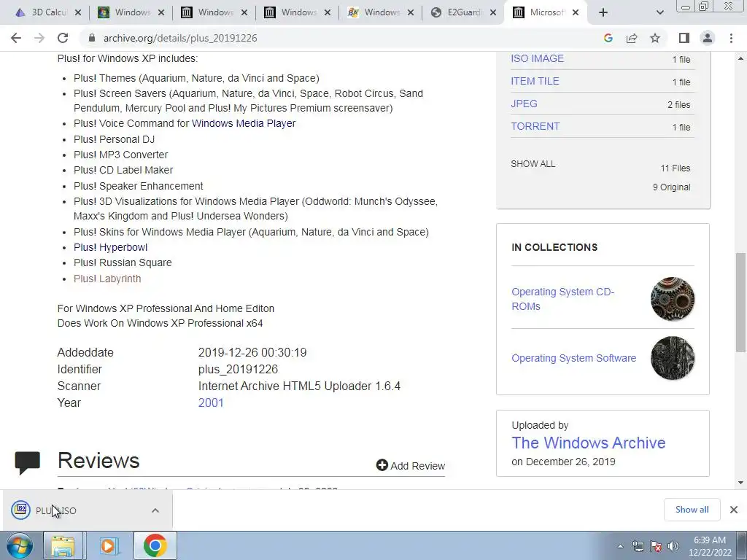Click the browser forward arrow
Viewport: 747px width, 560px height.
(x=39, y=38)
